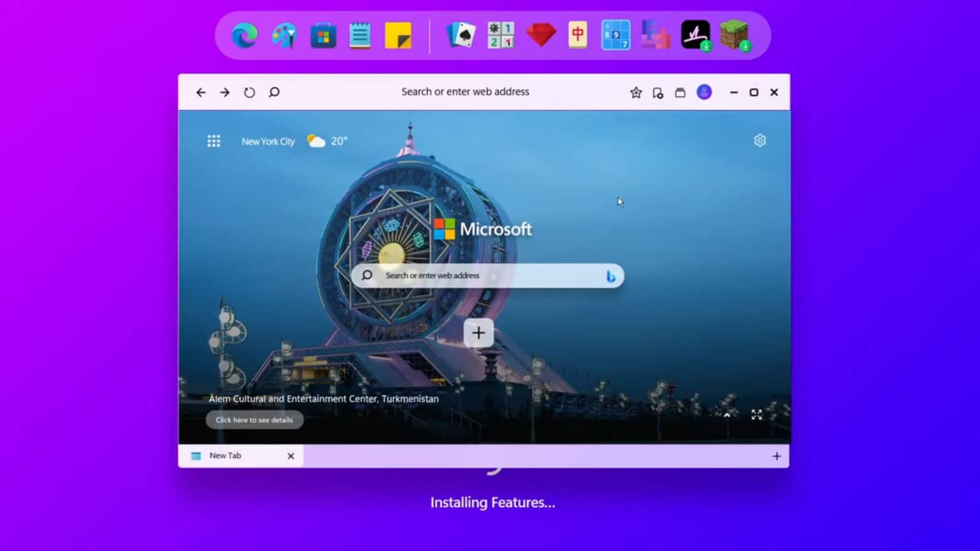The image size is (980, 551).
Task: Launch the Paint app from the dock
Action: [x=284, y=35]
